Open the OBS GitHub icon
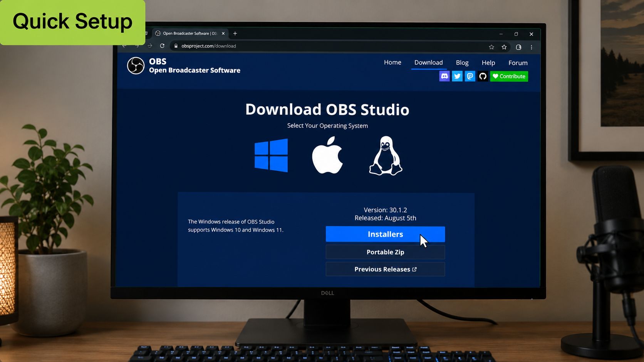Image resolution: width=644 pixels, height=362 pixels. pyautogui.click(x=483, y=76)
